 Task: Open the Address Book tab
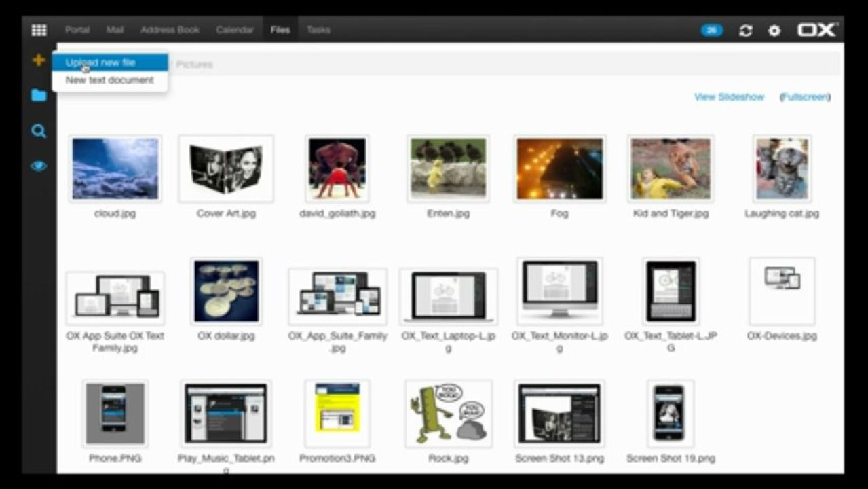tap(170, 30)
